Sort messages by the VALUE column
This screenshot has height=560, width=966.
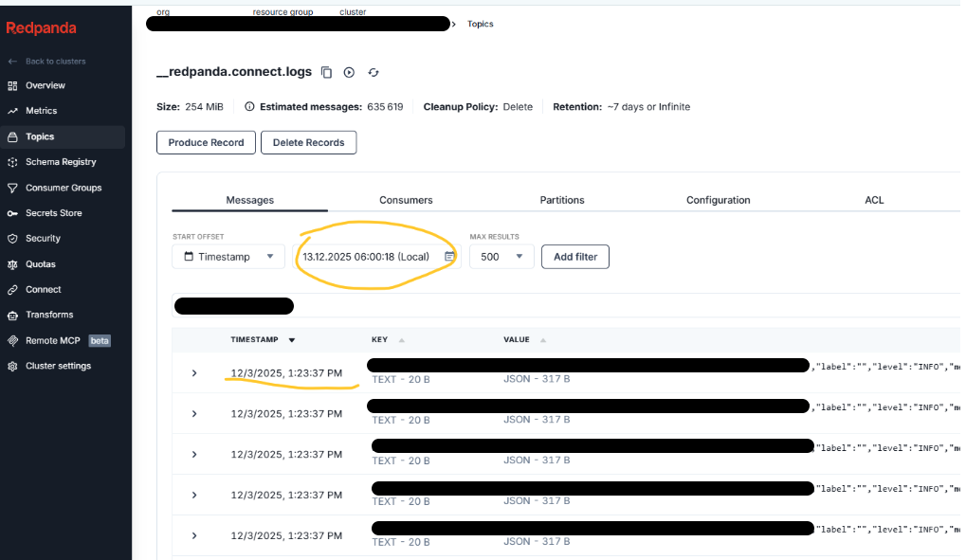click(524, 339)
